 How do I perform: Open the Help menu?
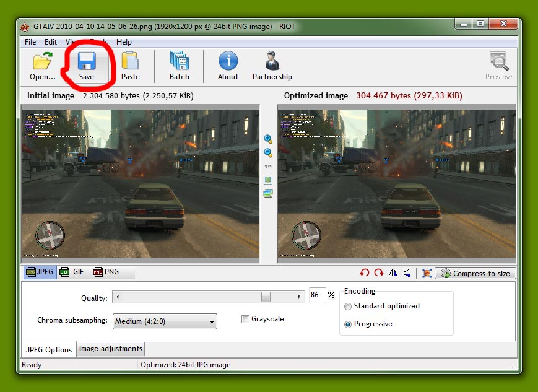(x=124, y=42)
